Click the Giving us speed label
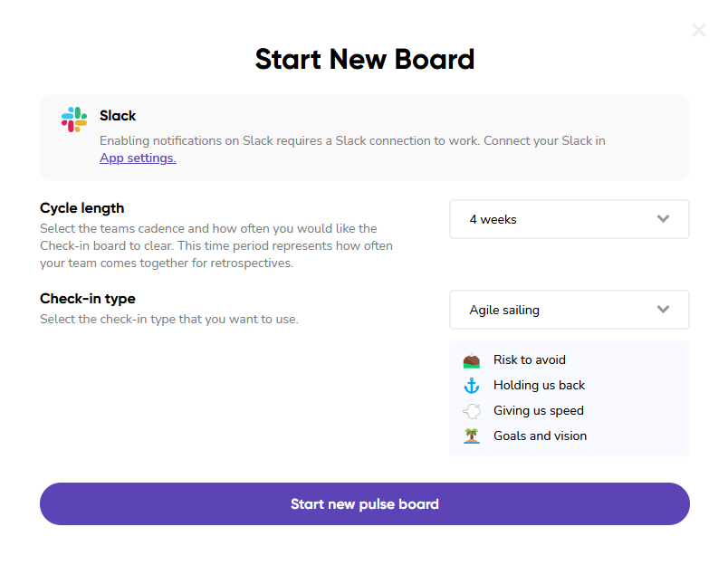Image resolution: width=728 pixels, height=565 pixels. click(538, 411)
